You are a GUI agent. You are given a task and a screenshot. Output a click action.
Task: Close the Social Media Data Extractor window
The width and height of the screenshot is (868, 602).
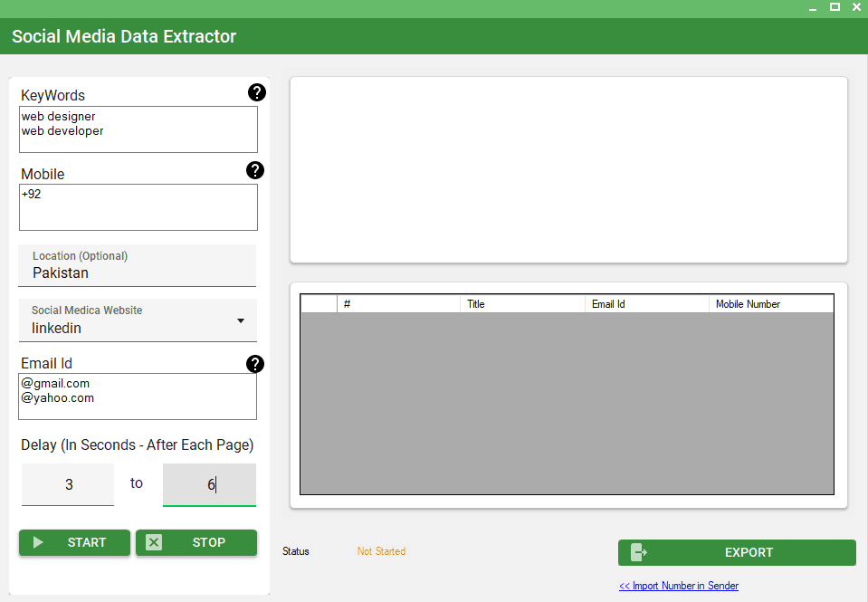point(856,7)
